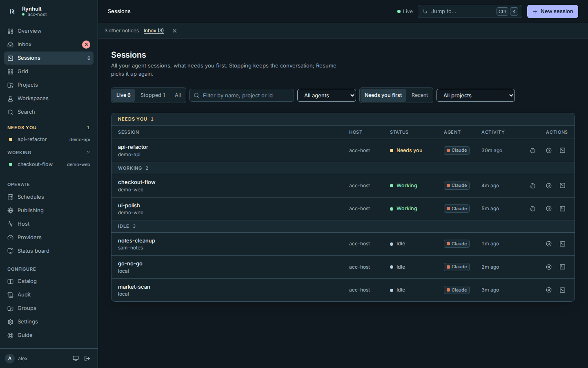Open the All agents dropdown
This screenshot has width=588, height=368.
[327, 95]
